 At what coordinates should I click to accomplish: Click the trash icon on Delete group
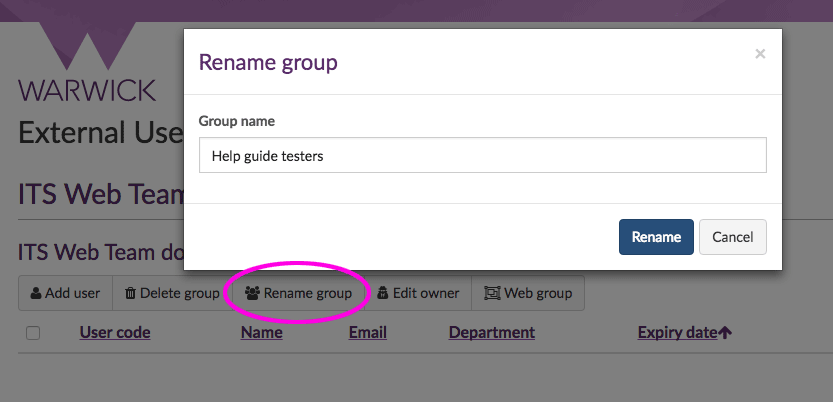point(131,294)
